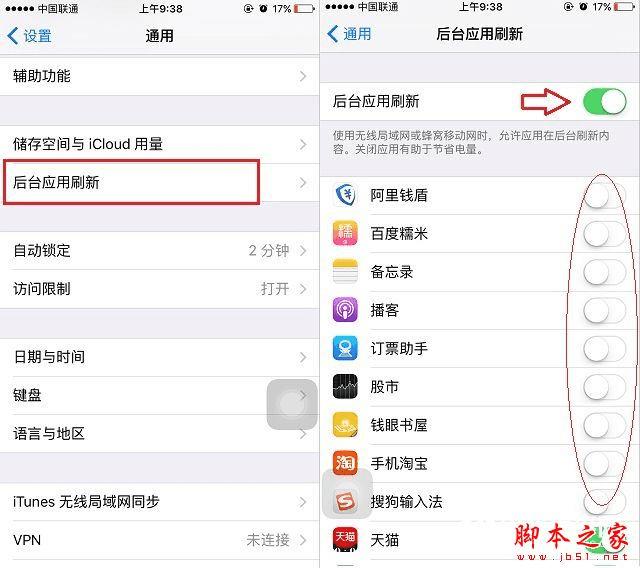640x568 pixels.
Task: Tap the 天猫 app icon
Action: (x=345, y=539)
